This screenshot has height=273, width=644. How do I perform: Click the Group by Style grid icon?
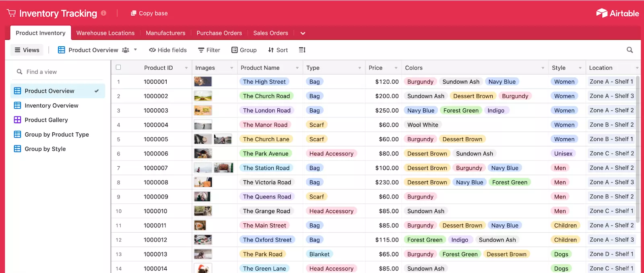[x=17, y=149]
